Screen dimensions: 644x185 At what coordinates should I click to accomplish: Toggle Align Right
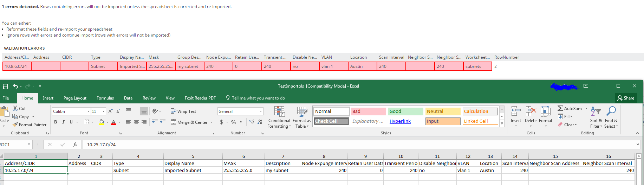[144, 122]
